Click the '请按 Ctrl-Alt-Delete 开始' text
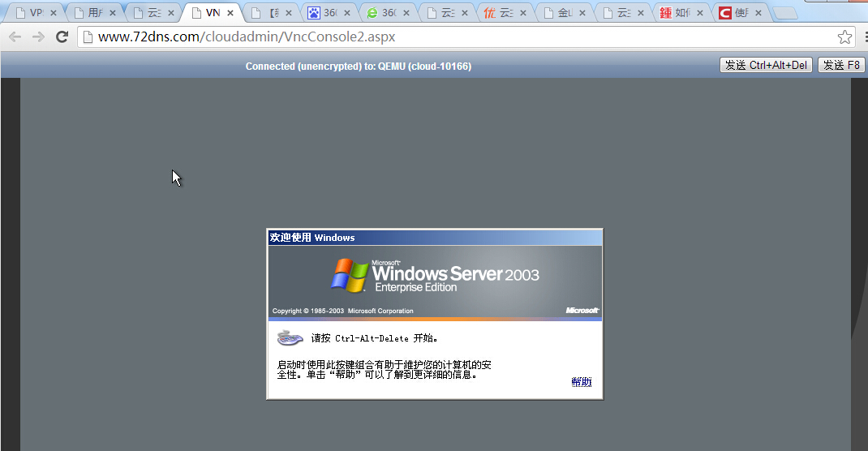The image size is (868, 451). (x=374, y=338)
